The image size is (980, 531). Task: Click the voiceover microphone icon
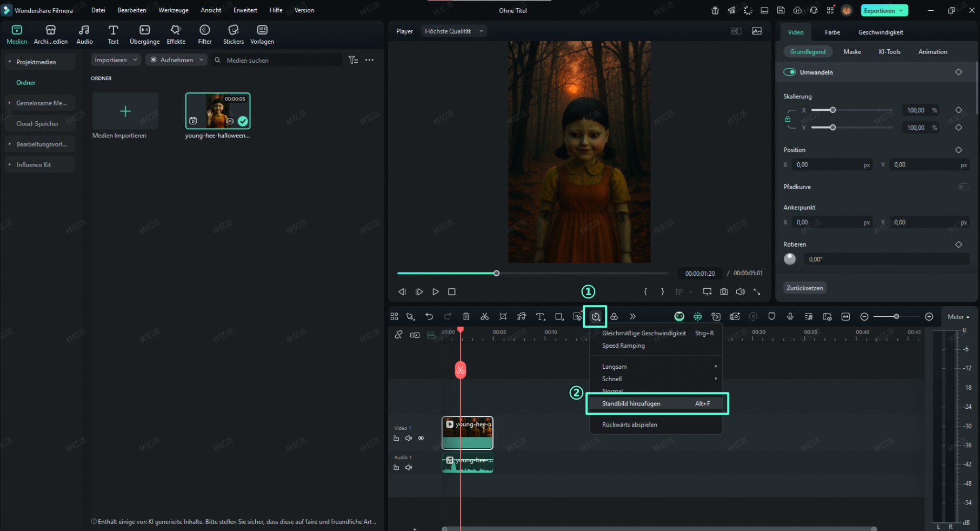point(790,316)
